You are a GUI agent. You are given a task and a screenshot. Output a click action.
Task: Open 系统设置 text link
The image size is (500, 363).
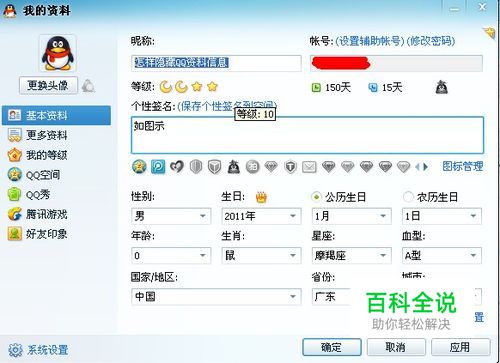pyautogui.click(x=47, y=350)
